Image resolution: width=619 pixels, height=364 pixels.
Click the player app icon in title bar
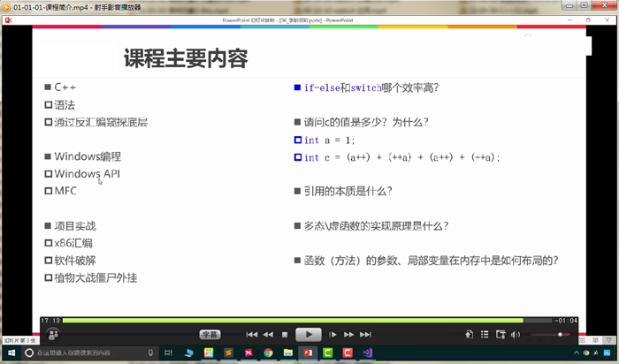click(x=6, y=7)
